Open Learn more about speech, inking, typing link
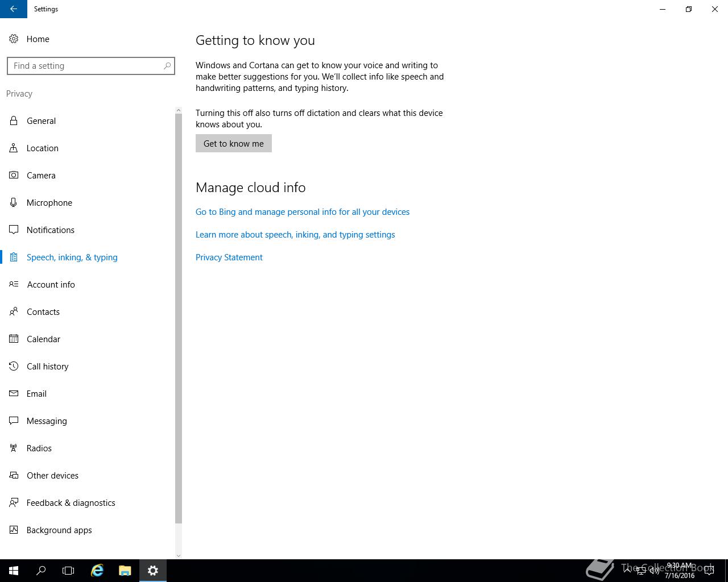 tap(295, 234)
